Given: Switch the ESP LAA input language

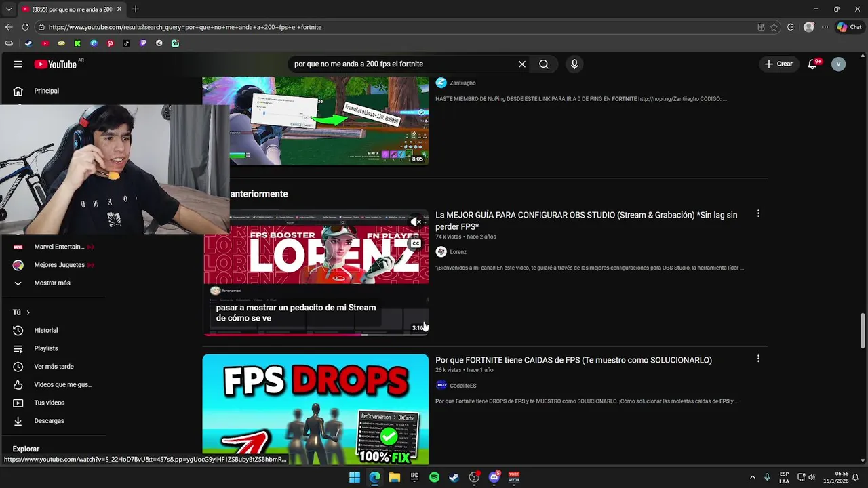Looking at the screenshot, I should click(x=784, y=477).
